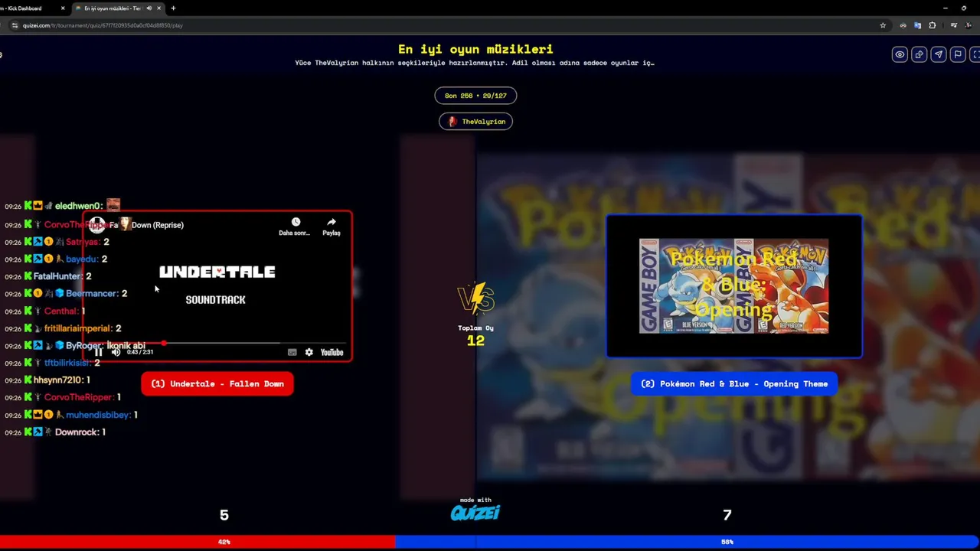This screenshot has height=551, width=980.
Task: Click the blue 58% vote bar
Action: (x=688, y=542)
